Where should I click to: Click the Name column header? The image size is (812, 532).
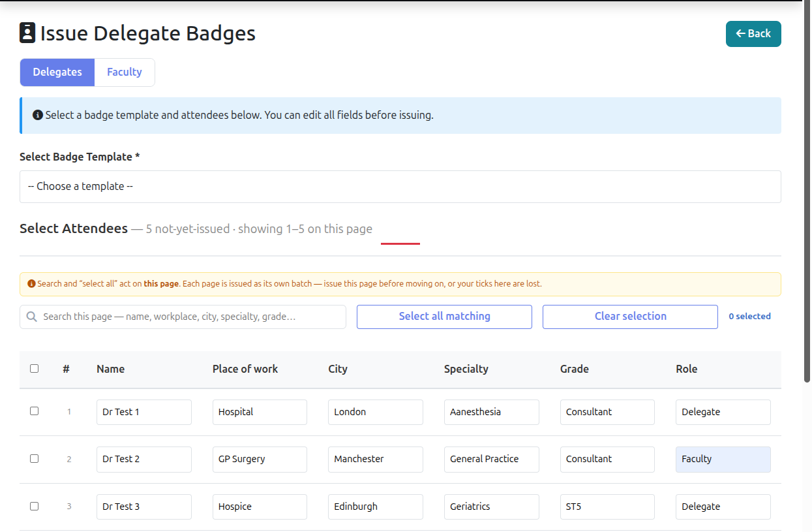pos(110,369)
